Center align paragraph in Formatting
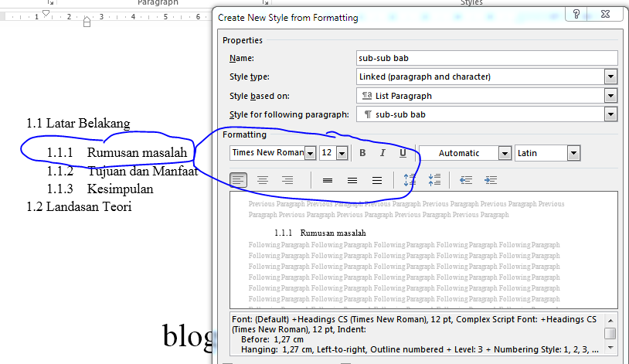The height and width of the screenshot is (364, 629). pos(263,180)
